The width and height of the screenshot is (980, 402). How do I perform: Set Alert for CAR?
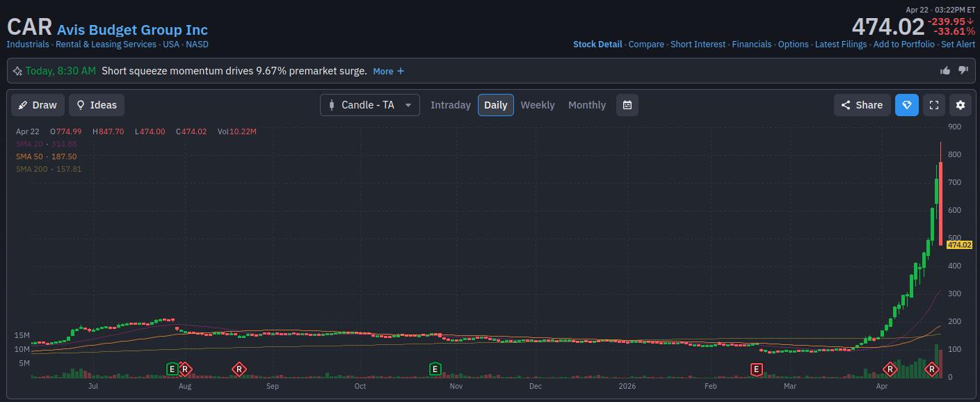[958, 44]
